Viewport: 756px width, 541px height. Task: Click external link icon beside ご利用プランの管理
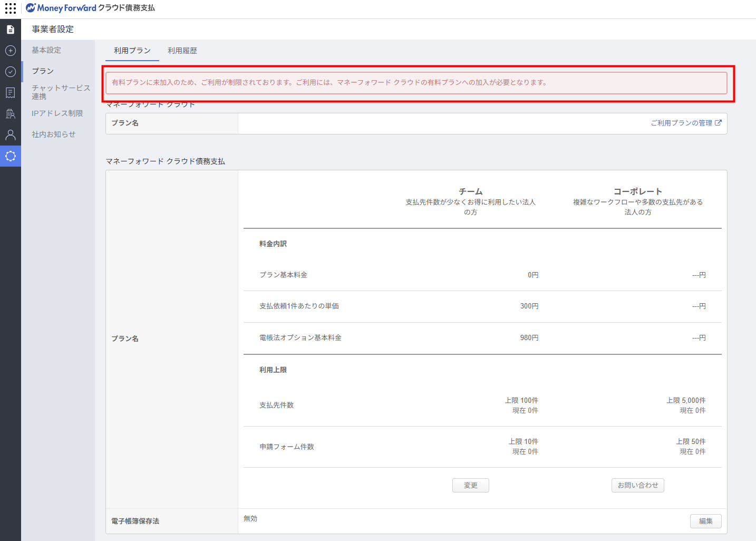pyautogui.click(x=718, y=123)
